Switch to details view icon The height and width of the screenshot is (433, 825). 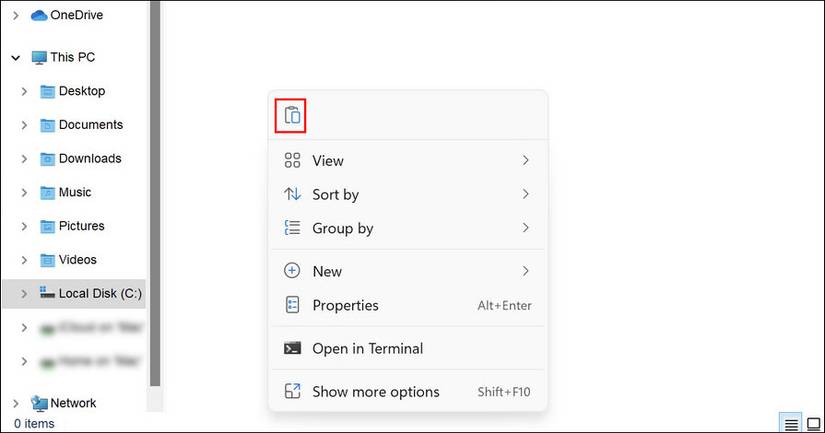pyautogui.click(x=791, y=424)
